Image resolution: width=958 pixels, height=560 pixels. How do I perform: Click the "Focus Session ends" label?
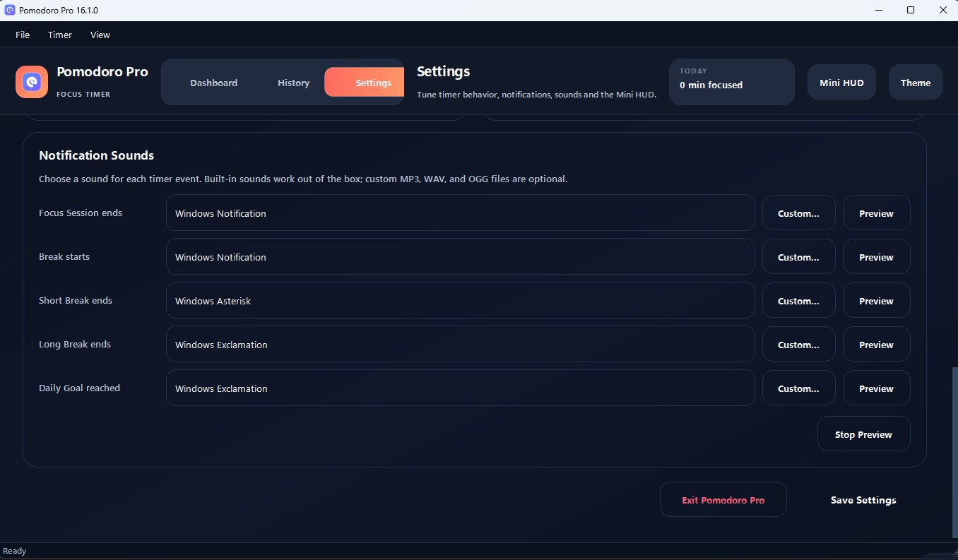click(x=81, y=213)
